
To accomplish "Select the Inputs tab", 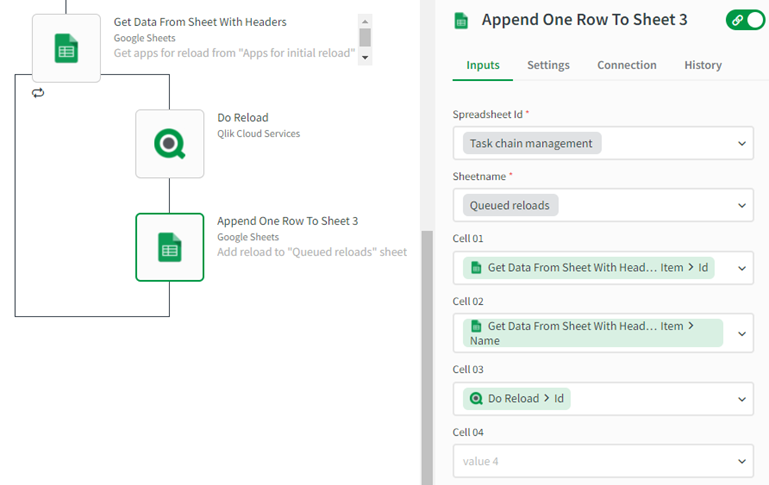I will [483, 65].
